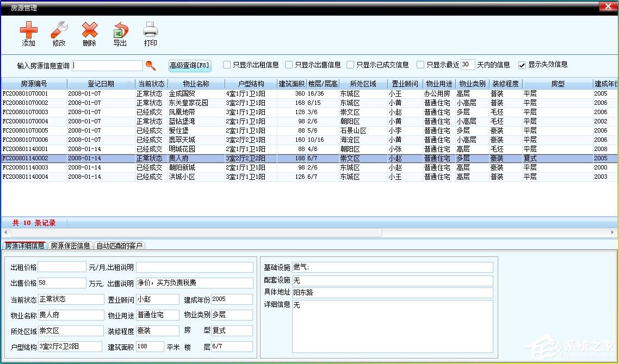Click the 出租价格 input field
The height and width of the screenshot is (364, 619).
coord(62,267)
